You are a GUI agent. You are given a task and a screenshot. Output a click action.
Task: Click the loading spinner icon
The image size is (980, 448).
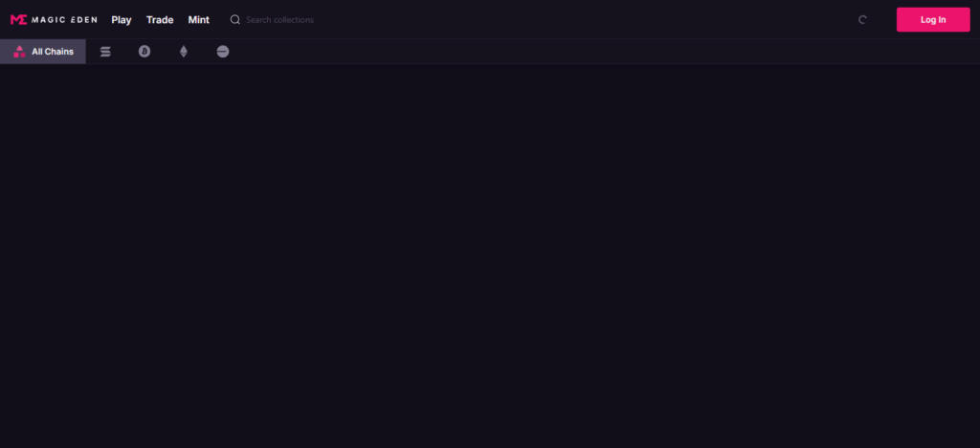tap(862, 19)
